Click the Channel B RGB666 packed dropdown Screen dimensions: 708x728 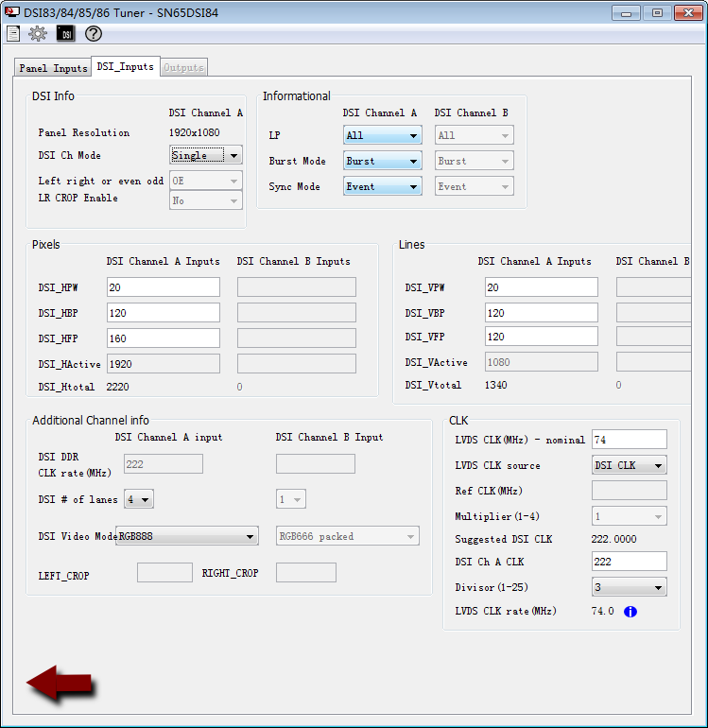(347, 536)
